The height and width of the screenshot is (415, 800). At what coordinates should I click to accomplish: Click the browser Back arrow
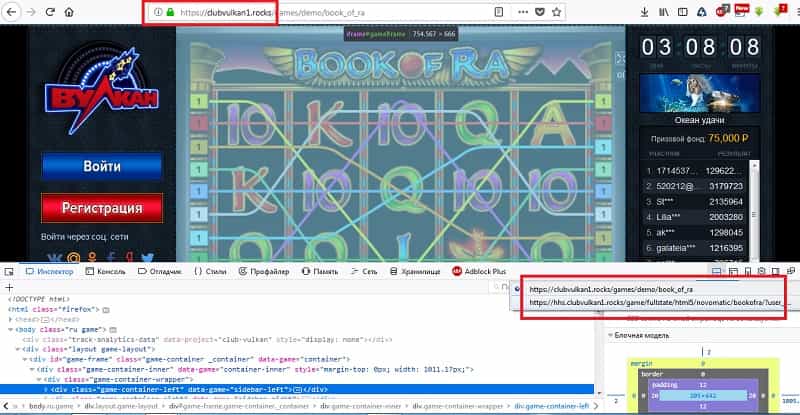tap(10, 12)
